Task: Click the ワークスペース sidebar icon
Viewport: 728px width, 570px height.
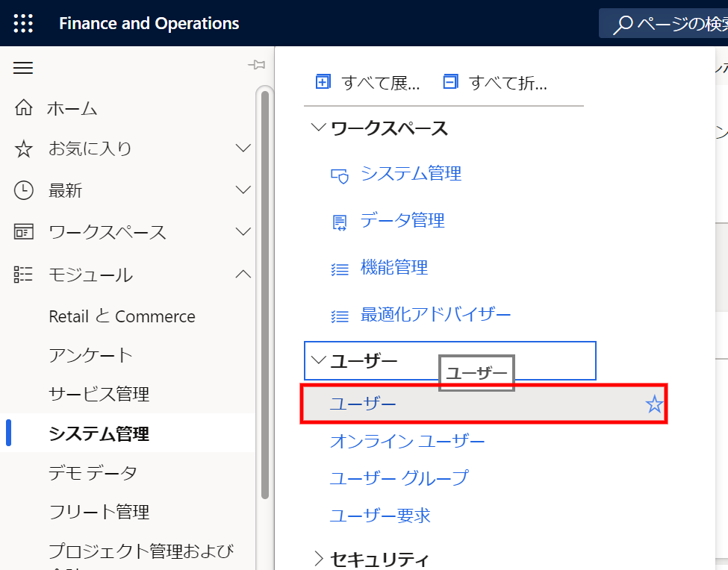Action: [x=23, y=231]
